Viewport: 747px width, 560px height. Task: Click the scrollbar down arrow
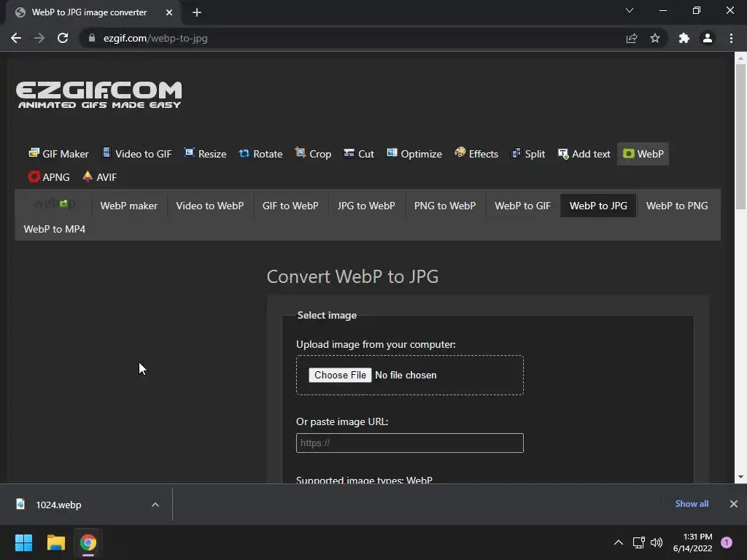740,477
